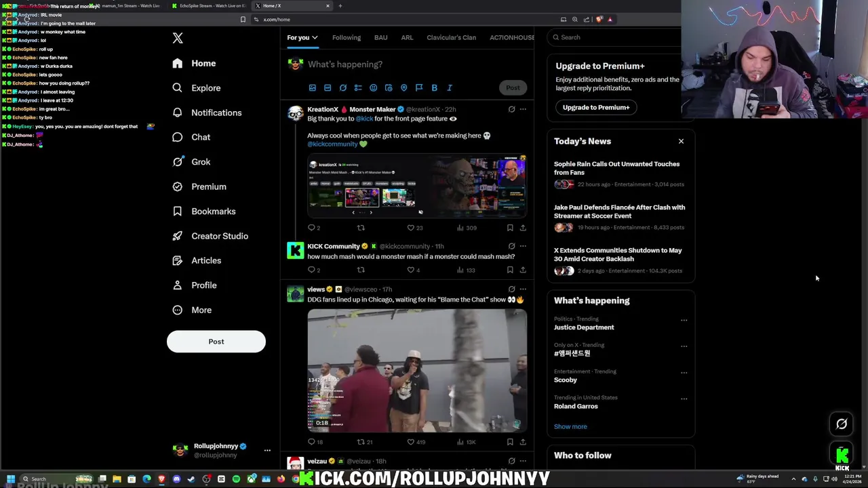This screenshot has width=868, height=488.
Task: Toggle italic formatting in composer
Action: pyautogui.click(x=449, y=87)
